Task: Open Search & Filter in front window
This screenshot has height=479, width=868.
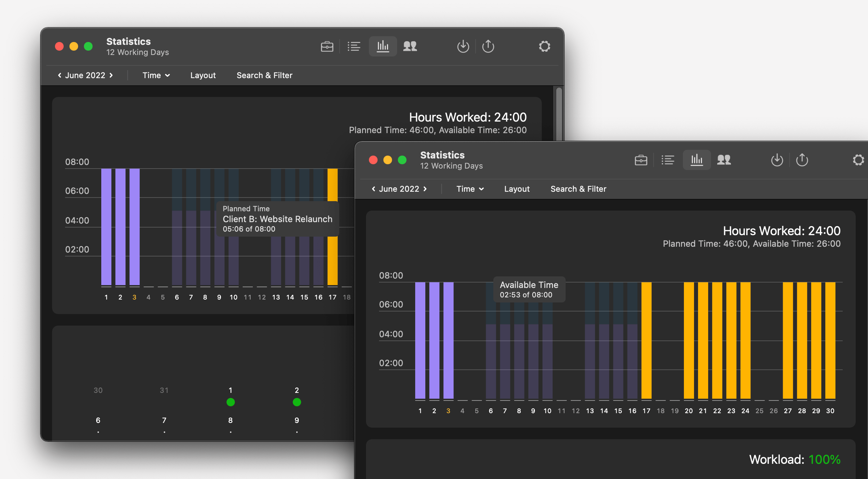Action: [x=578, y=189]
